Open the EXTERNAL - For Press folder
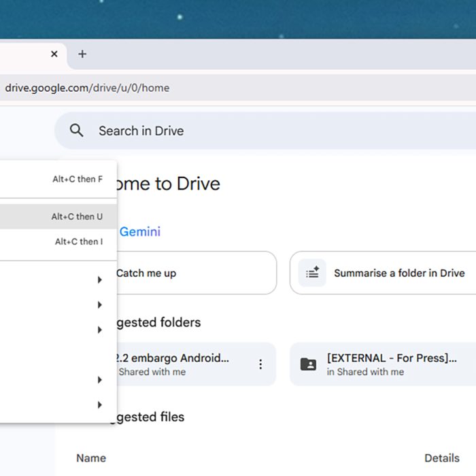The width and height of the screenshot is (476, 476). pos(383,364)
